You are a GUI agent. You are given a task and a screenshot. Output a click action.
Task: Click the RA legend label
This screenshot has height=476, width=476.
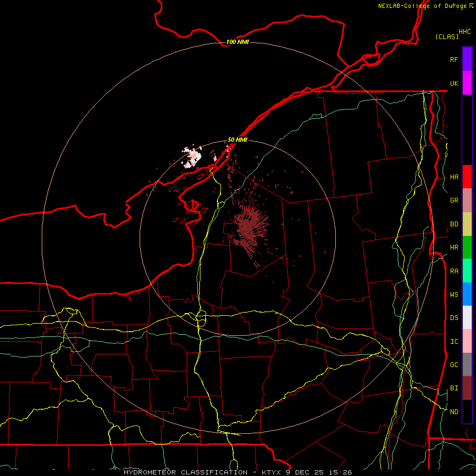point(454,271)
